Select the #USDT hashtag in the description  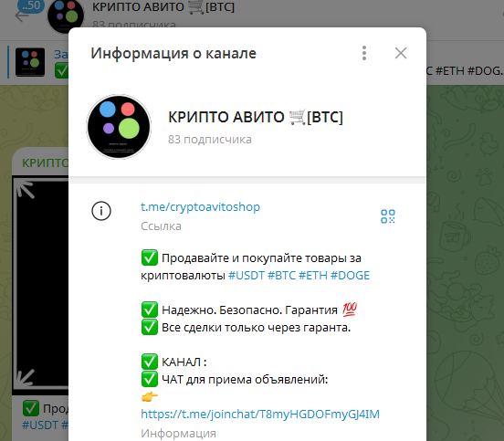point(247,276)
